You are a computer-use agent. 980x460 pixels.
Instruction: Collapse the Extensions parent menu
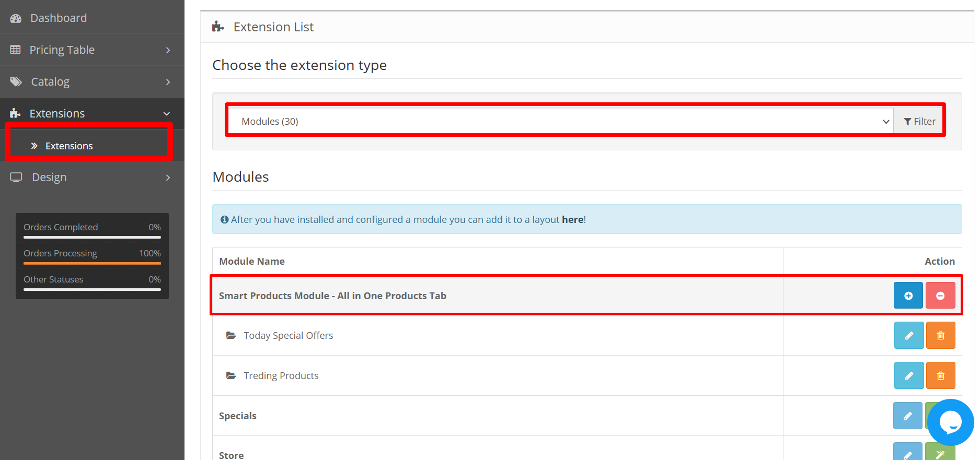pyautogui.click(x=91, y=114)
